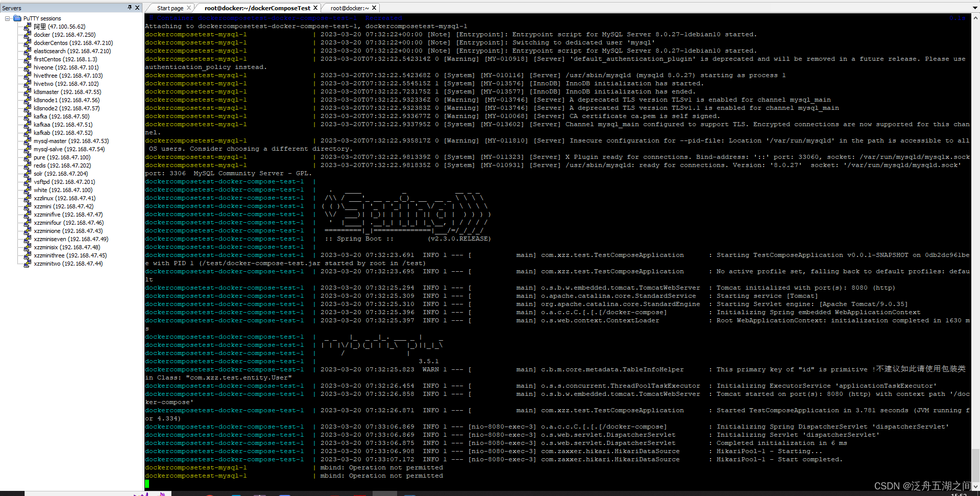Select the xzzlinux (192.168.47.41) session
Screen dimensions: 980x496
[65, 198]
